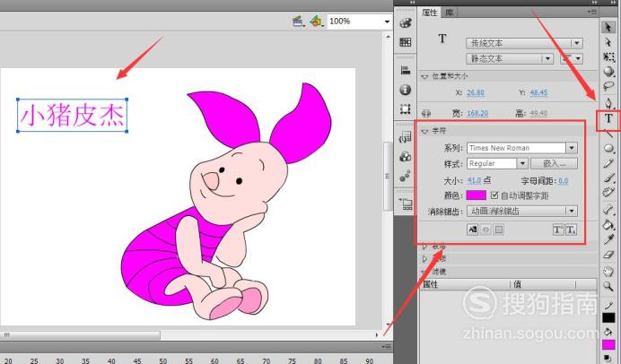Select the Eyedropper tool
The width and height of the screenshot is (621, 364).
coord(608,239)
